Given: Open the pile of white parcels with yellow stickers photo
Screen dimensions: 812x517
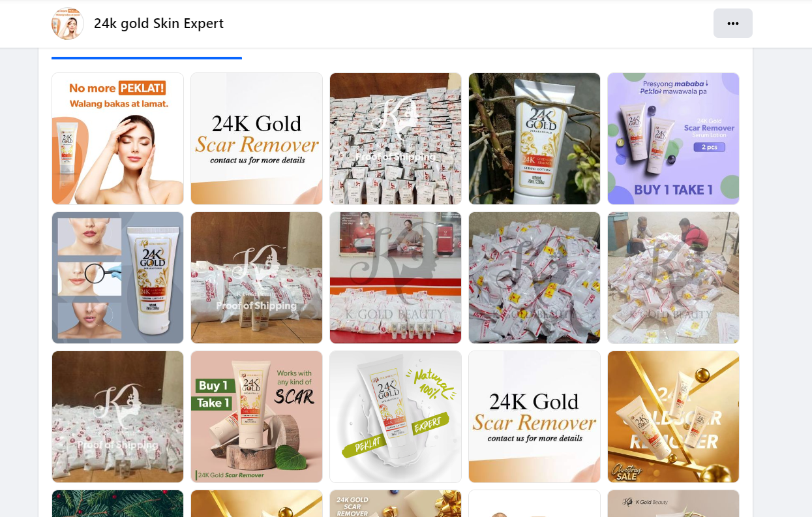Looking at the screenshot, I should coord(535,277).
